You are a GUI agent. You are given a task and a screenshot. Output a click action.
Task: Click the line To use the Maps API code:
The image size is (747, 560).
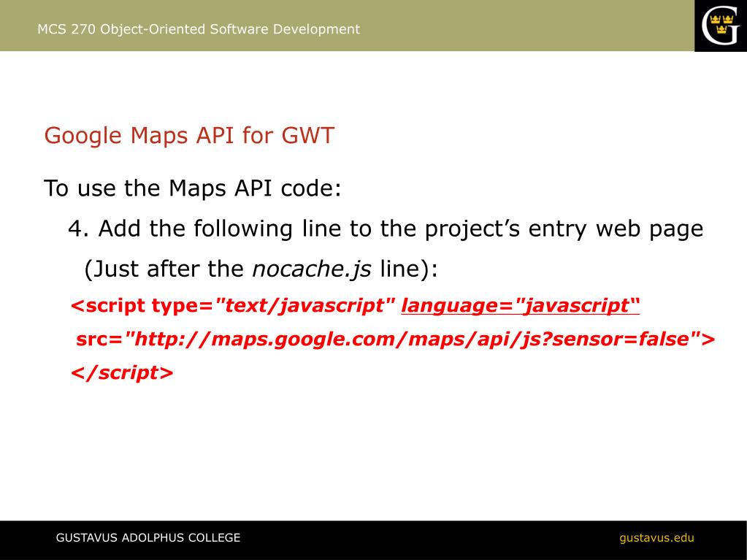[x=193, y=188]
